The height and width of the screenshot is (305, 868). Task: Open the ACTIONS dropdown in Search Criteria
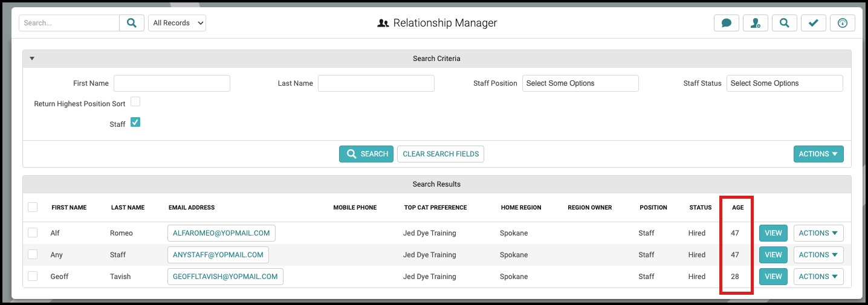818,154
